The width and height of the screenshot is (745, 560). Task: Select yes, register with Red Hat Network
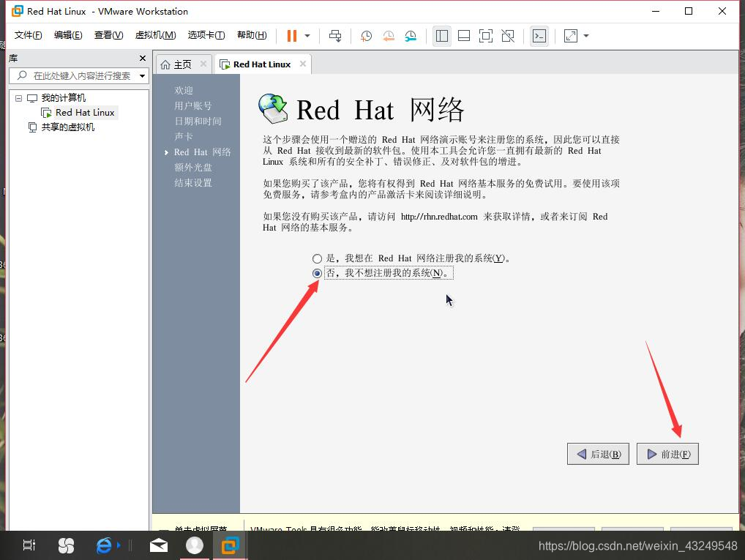317,258
